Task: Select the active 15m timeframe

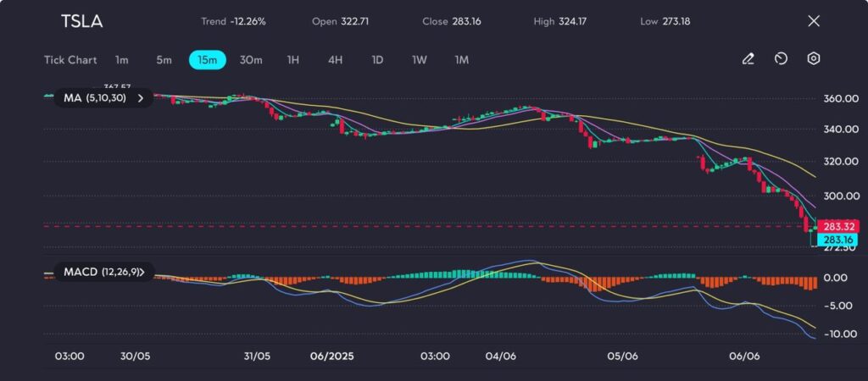Action: click(208, 60)
